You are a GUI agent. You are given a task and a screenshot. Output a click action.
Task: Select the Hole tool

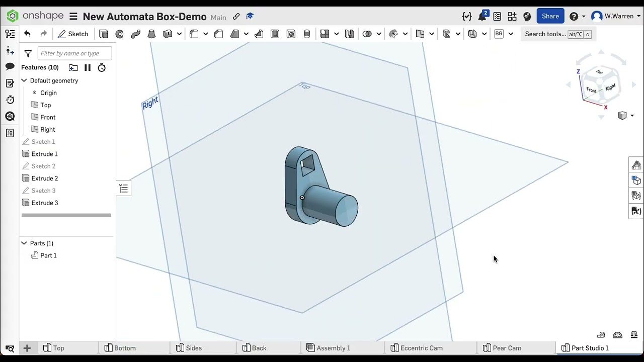click(x=291, y=34)
